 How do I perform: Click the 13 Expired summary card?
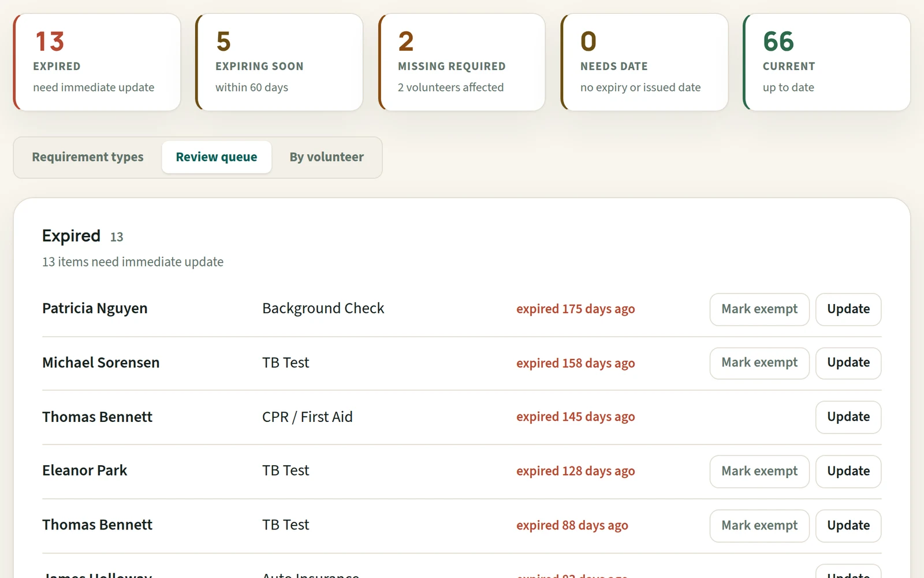(97, 62)
